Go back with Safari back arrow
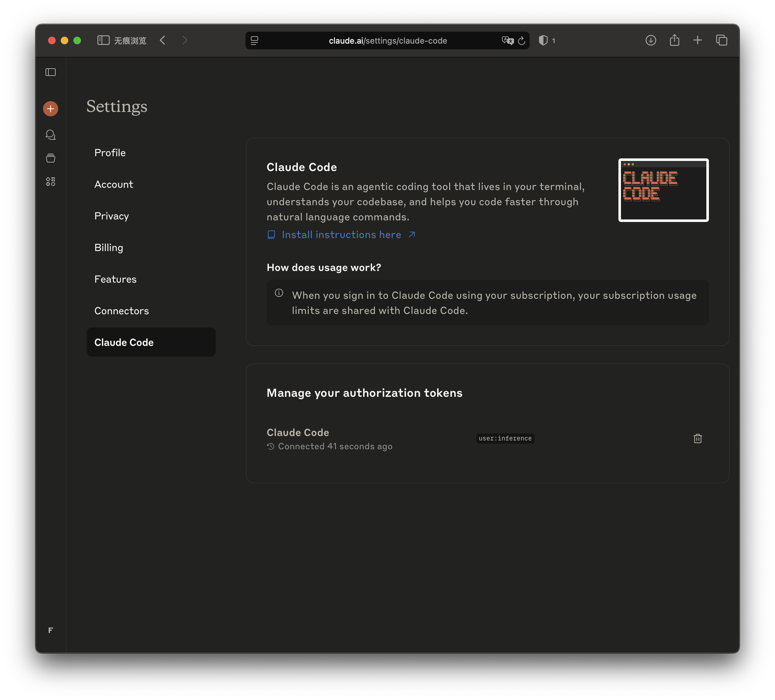775x700 pixels. 163,40
